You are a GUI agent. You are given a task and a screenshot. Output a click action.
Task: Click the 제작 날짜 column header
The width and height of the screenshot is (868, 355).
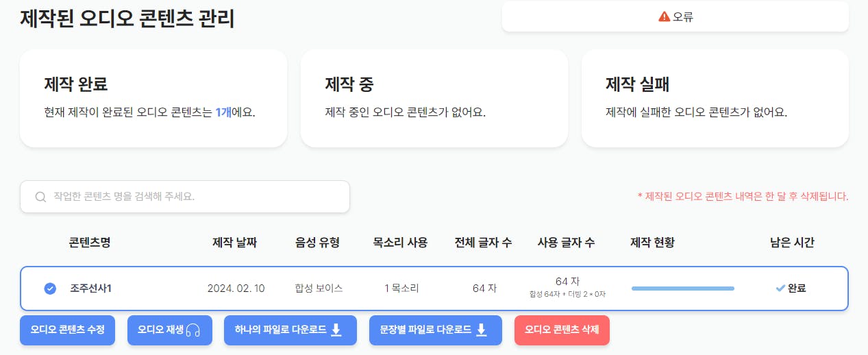(235, 243)
